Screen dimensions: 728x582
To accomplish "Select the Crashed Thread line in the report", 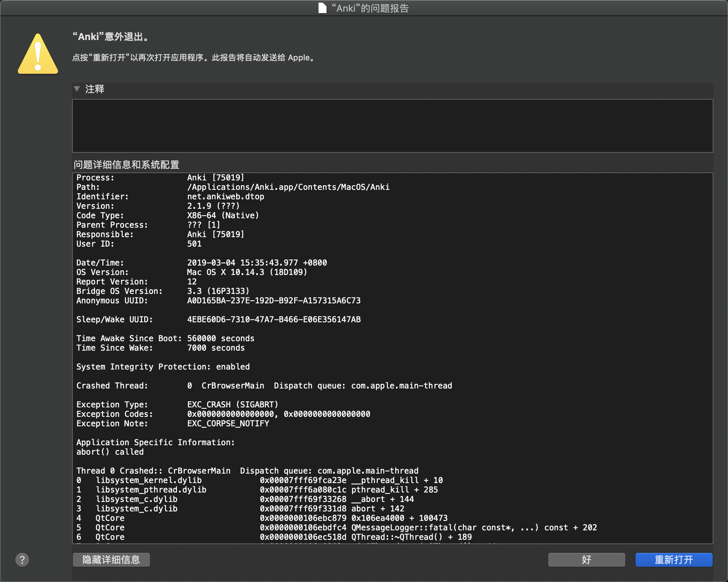I will 264,386.
